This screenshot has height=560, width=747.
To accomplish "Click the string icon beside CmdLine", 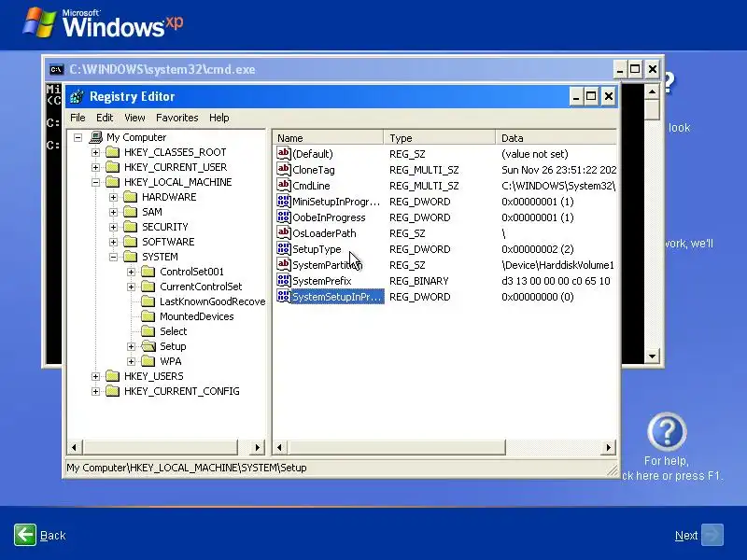I will point(284,185).
